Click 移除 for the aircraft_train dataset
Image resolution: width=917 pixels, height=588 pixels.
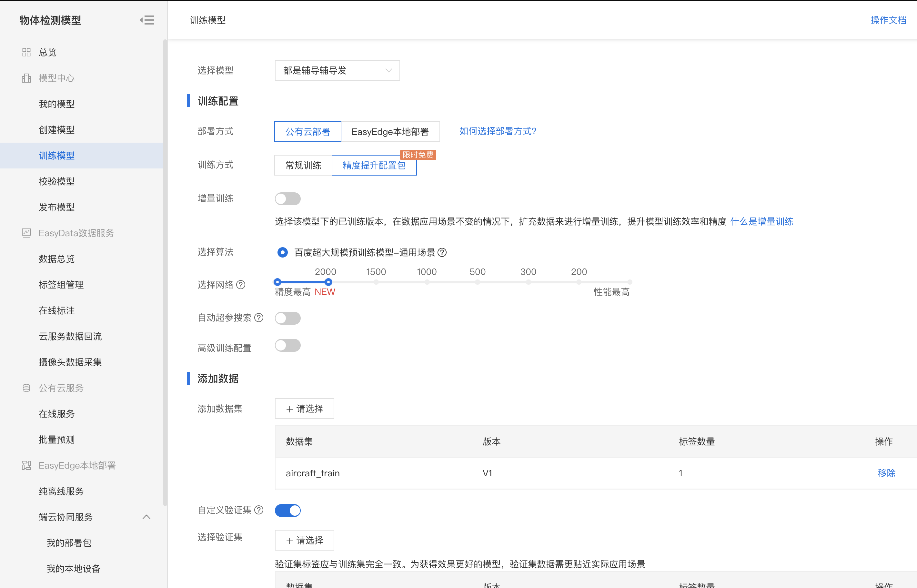point(886,473)
